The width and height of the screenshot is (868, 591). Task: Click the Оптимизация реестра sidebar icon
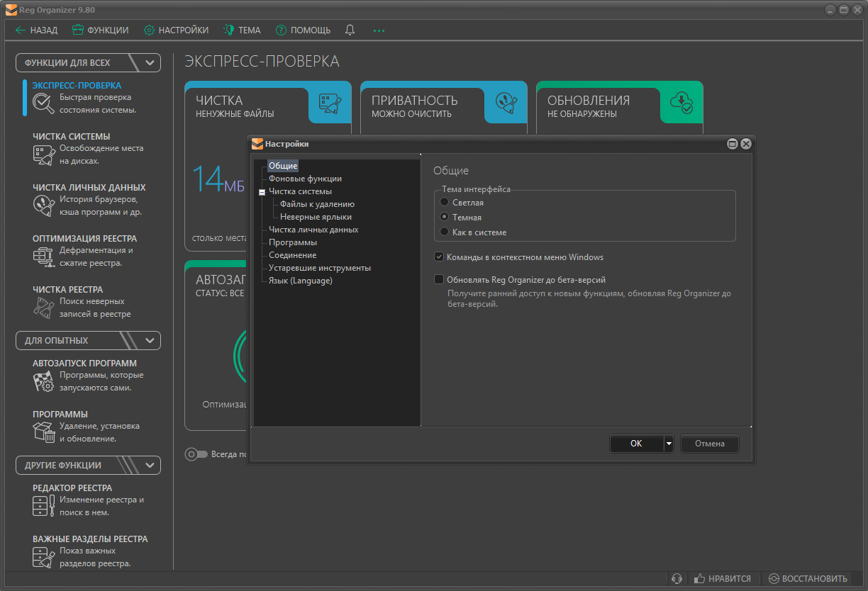(x=43, y=257)
